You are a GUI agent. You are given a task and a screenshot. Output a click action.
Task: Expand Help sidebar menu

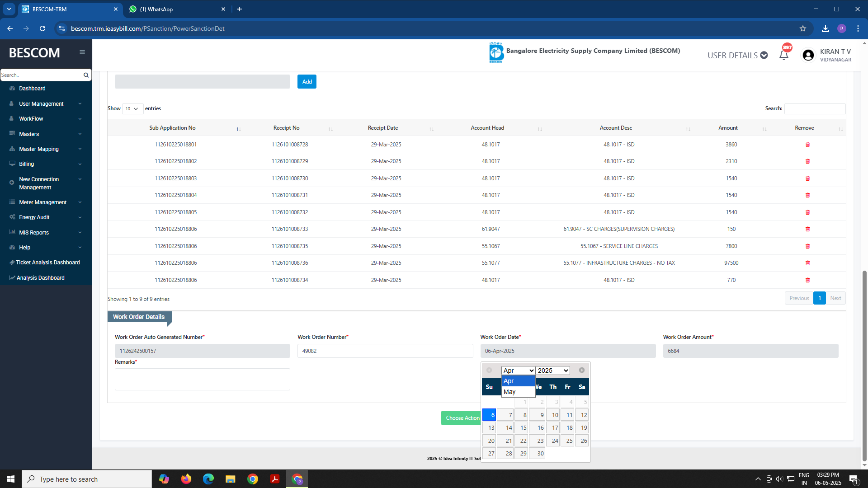click(x=46, y=248)
